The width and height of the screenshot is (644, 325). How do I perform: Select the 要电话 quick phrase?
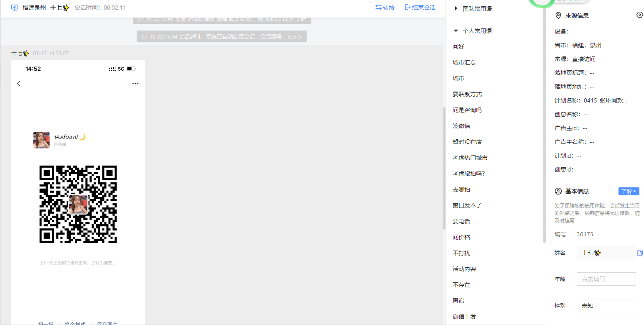[461, 221]
